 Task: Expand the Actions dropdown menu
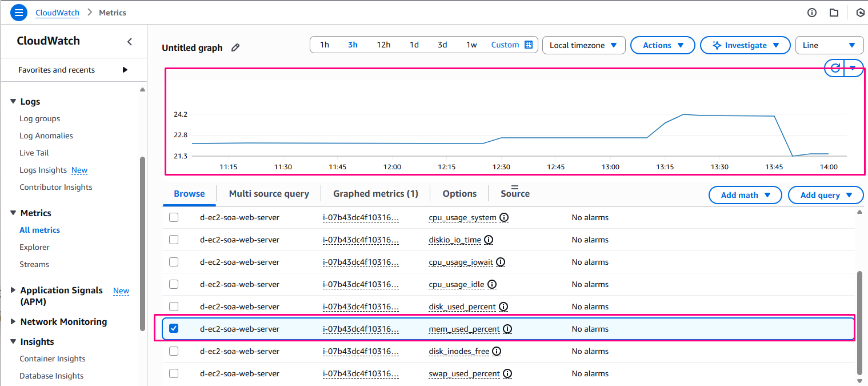(662, 45)
